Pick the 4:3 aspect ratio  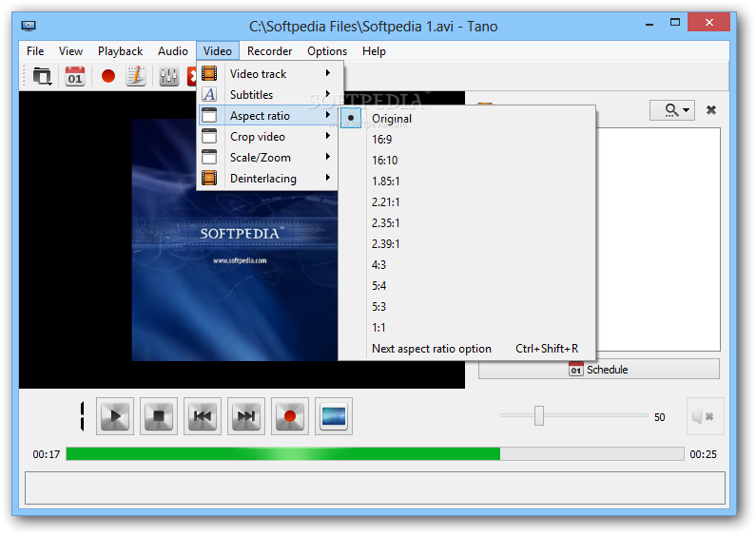pyautogui.click(x=467, y=264)
